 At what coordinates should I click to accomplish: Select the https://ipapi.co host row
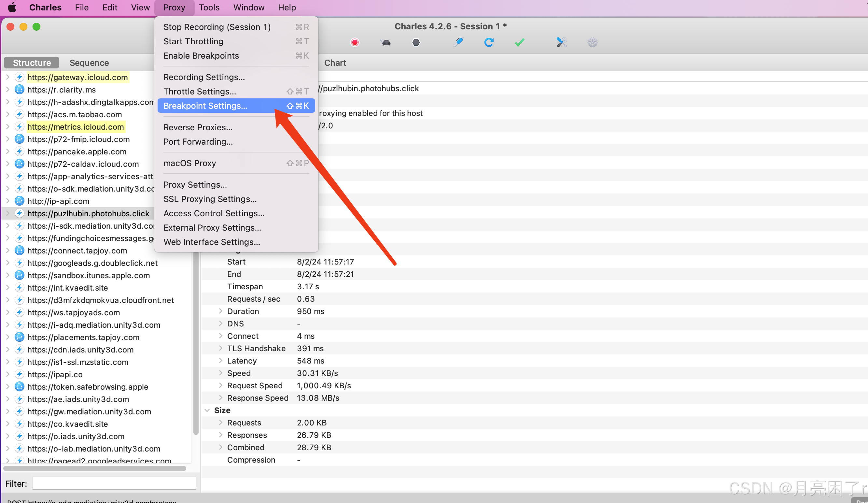96,374
